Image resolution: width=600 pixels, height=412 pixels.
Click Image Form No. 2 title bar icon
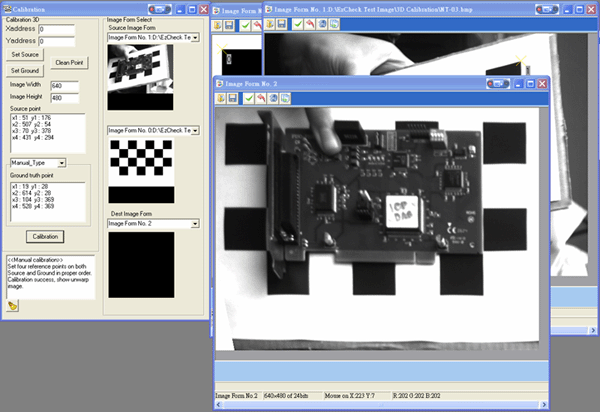click(220, 83)
